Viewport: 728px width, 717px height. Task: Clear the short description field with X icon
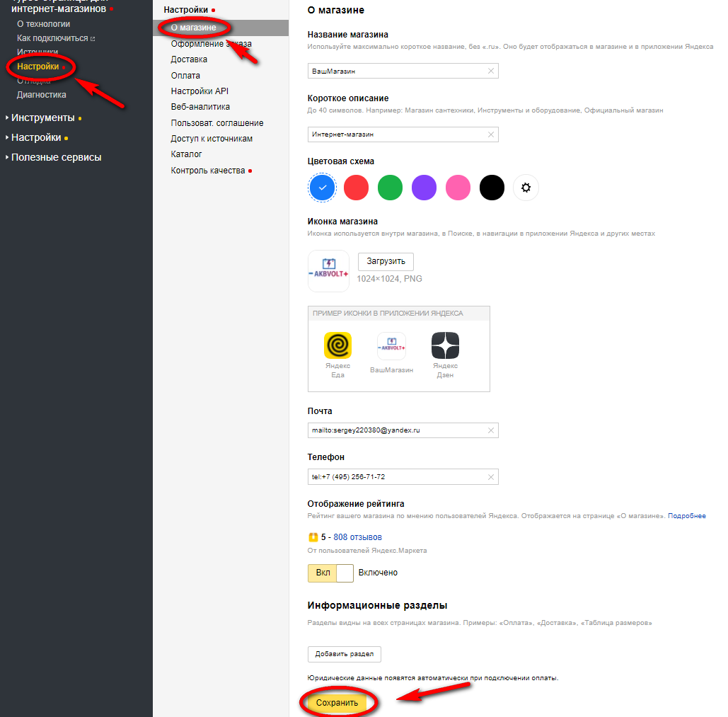pyautogui.click(x=491, y=134)
